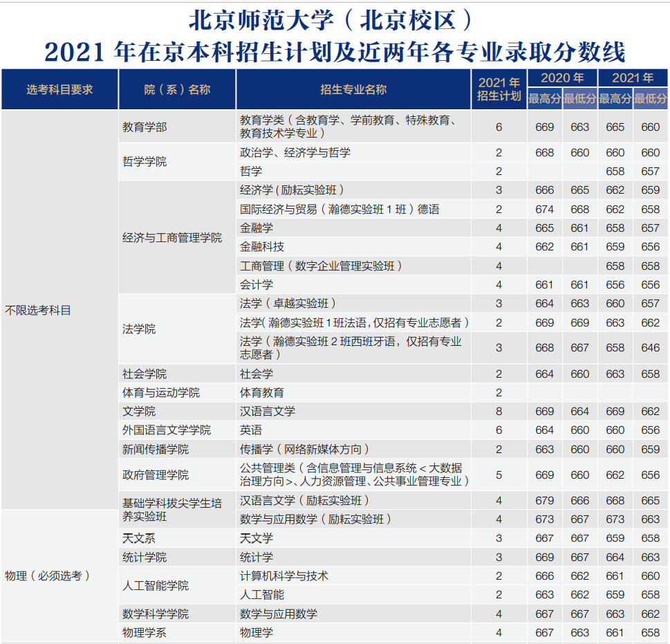Click the 2021年招生计划 column header
Image resolution: width=670 pixels, height=644 pixels.
point(499,89)
